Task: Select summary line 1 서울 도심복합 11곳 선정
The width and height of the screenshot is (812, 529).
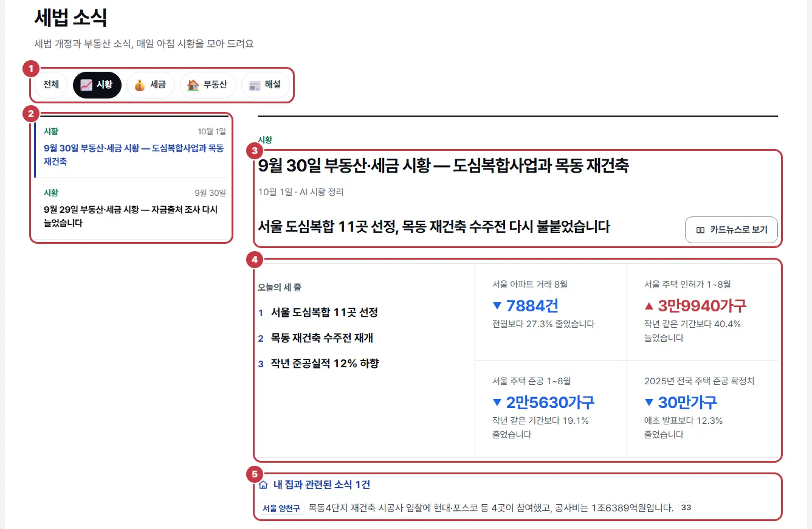Action: click(x=325, y=313)
